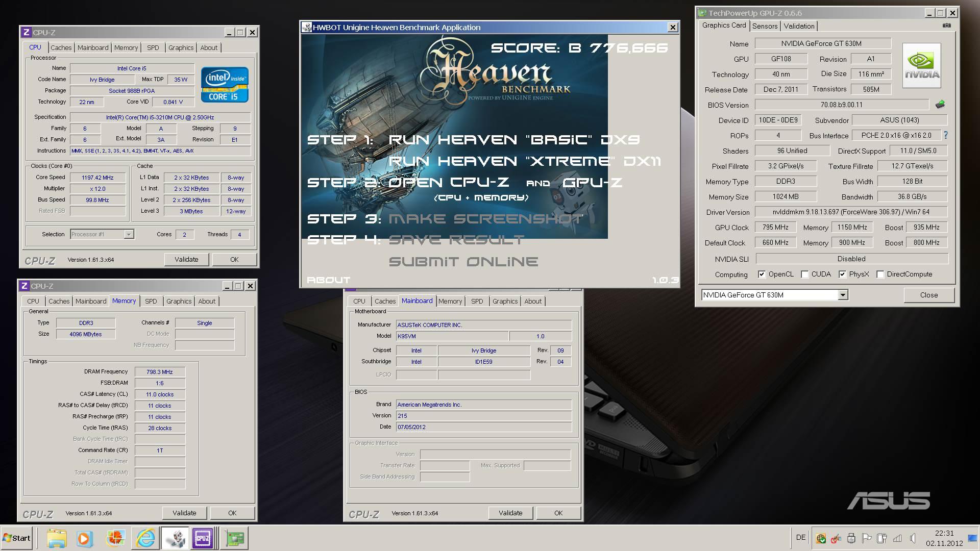
Task: Click the NVIDIA logo in GPU-Z
Action: pyautogui.click(x=922, y=65)
